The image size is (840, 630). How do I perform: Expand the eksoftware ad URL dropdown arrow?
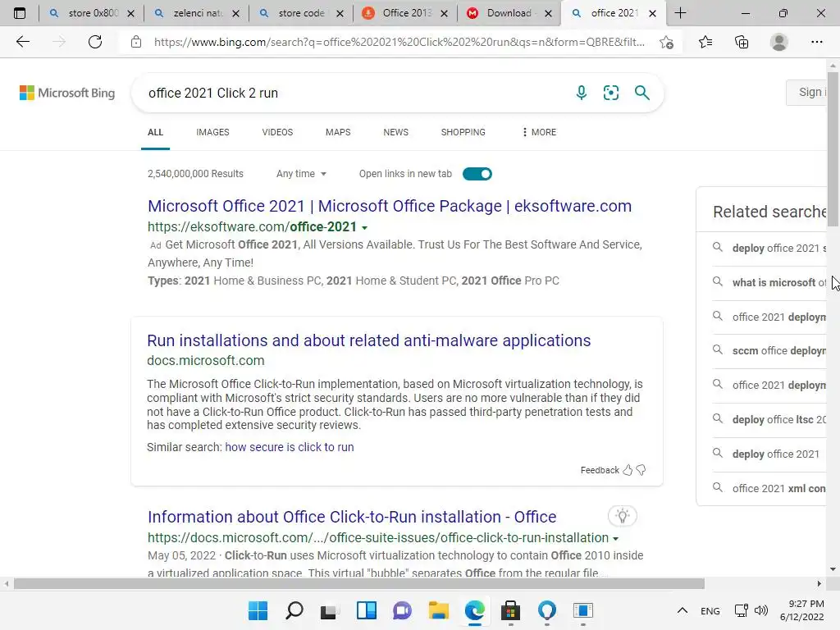click(x=365, y=228)
